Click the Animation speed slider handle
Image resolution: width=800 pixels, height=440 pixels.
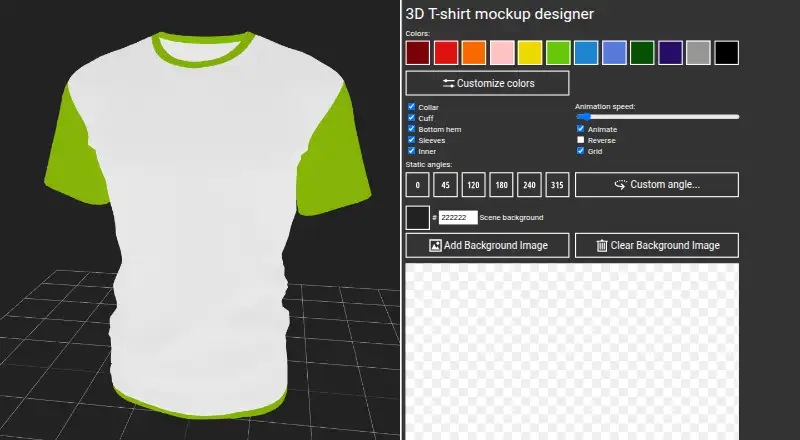586,117
